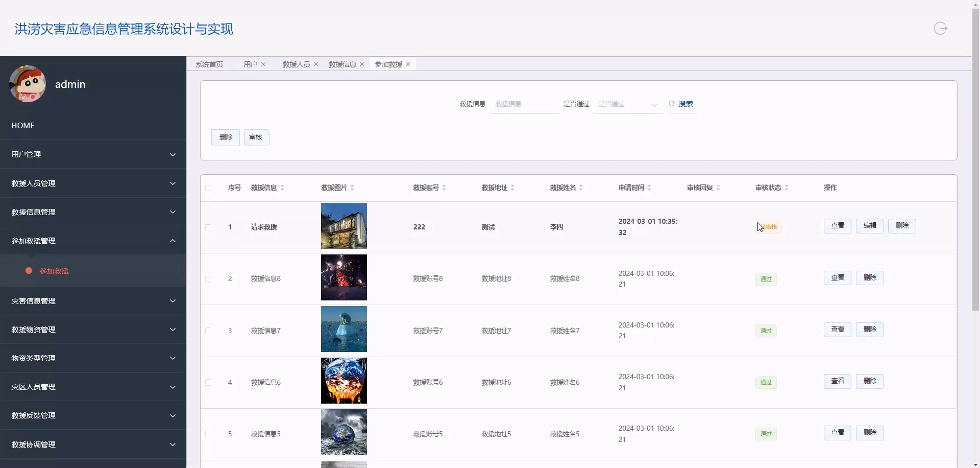Close the 救援人员 tab with its X
The image size is (980, 468).
coord(316,64)
